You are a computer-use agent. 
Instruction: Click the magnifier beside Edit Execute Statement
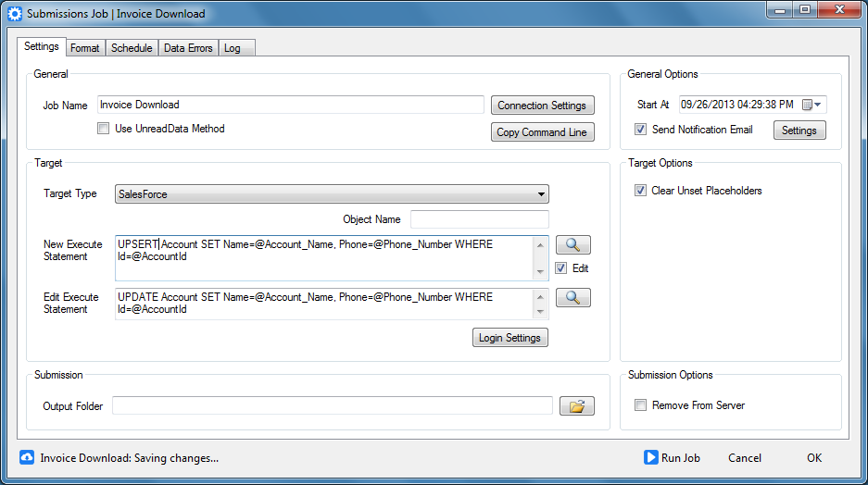coord(572,297)
